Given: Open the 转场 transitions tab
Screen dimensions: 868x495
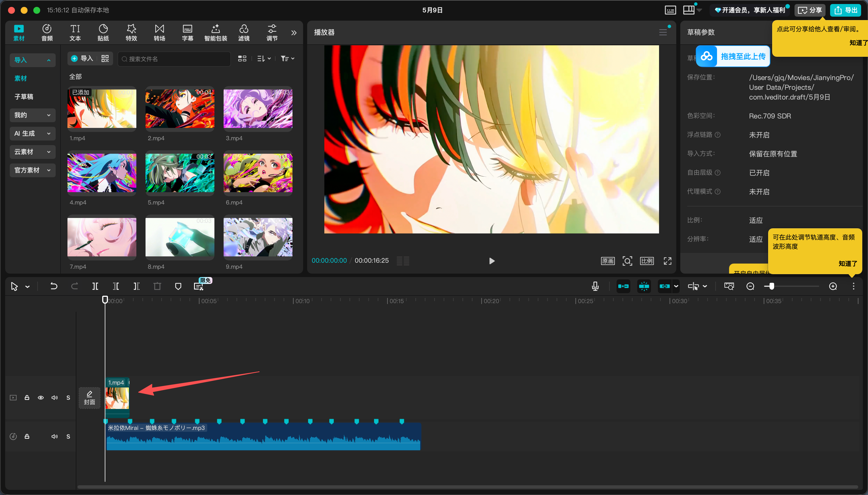Looking at the screenshot, I should pyautogui.click(x=160, y=32).
